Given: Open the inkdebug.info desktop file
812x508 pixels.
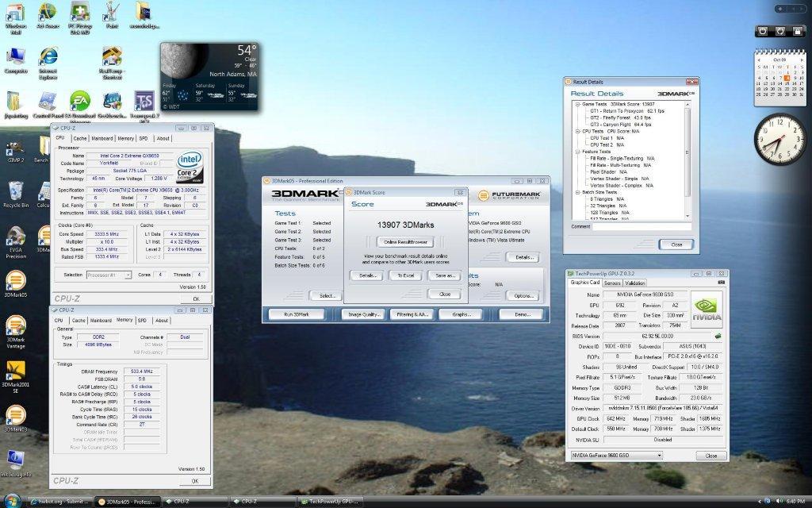Looking at the screenshot, I should point(16,464).
